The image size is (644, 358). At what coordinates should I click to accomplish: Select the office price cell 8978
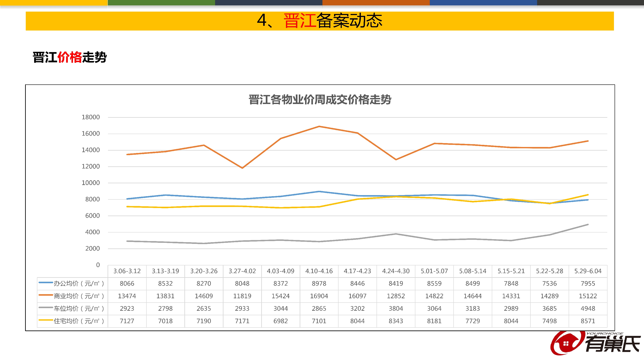pos(319,283)
